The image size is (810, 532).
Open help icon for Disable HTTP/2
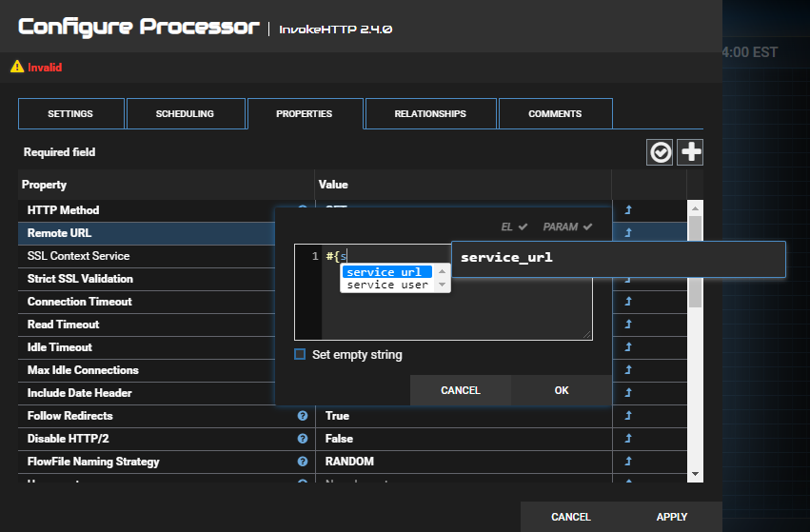point(303,439)
